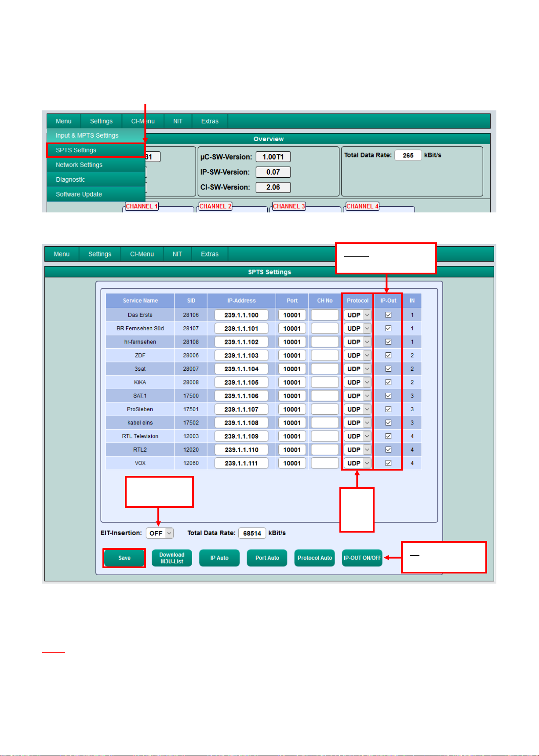This screenshot has height=756, width=539.
Task: Expand Protocol dropdown for SAT.1
Action: [x=358, y=396]
